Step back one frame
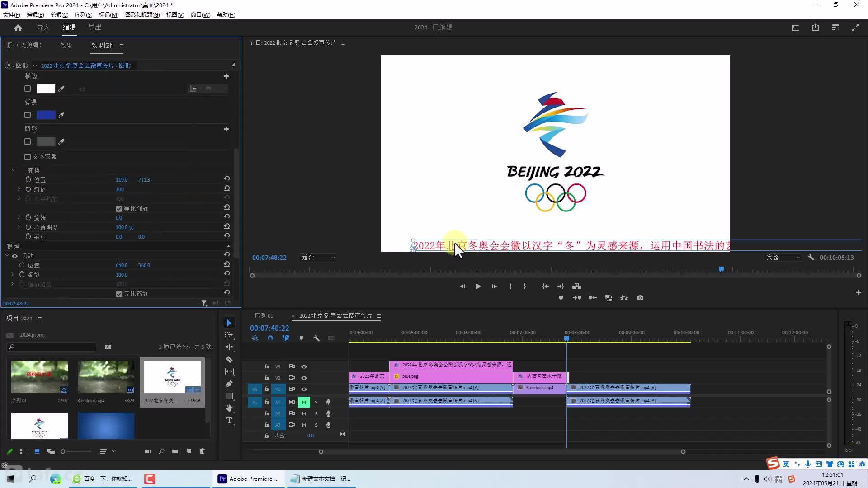 pos(462,286)
